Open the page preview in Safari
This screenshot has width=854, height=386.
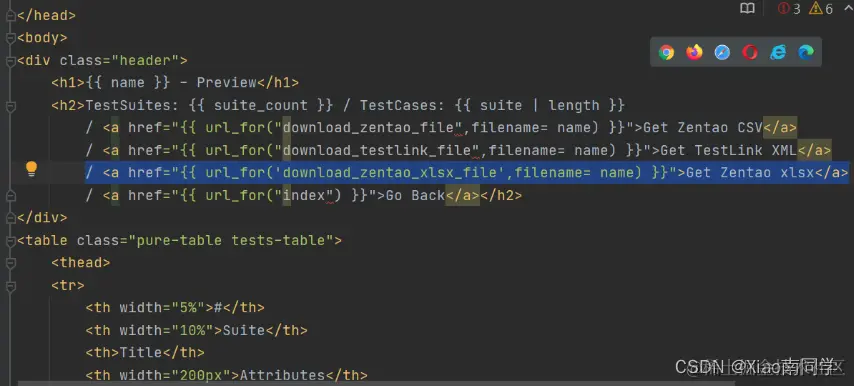click(722, 52)
